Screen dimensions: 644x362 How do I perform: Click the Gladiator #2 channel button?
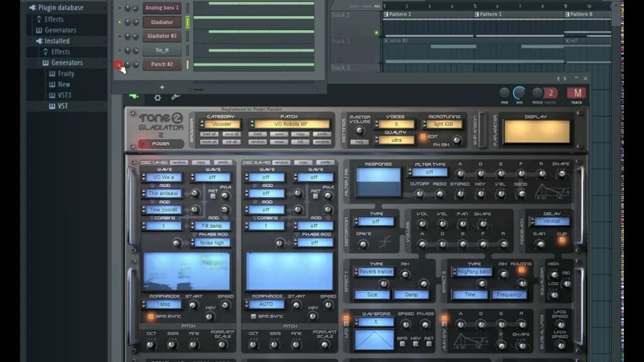click(162, 36)
